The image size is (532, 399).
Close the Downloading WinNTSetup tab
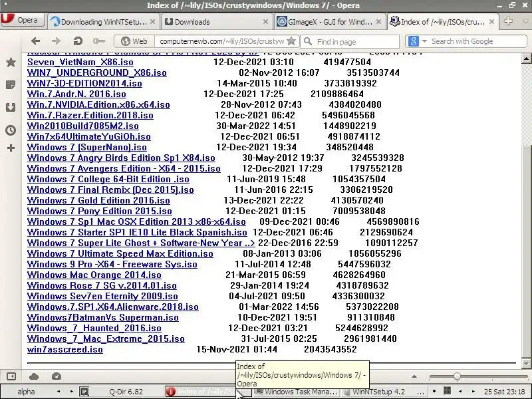153,22
